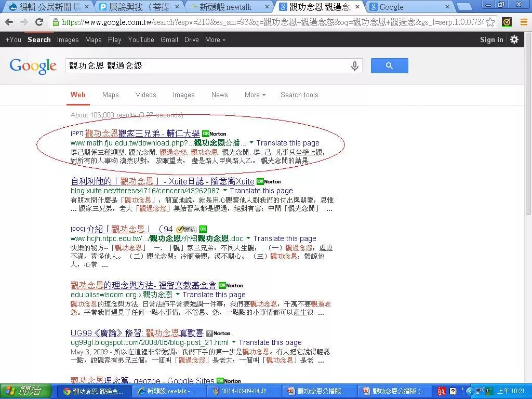Open the News search filter
Image resolution: width=532 pixels, height=399 pixels.
[x=220, y=95]
